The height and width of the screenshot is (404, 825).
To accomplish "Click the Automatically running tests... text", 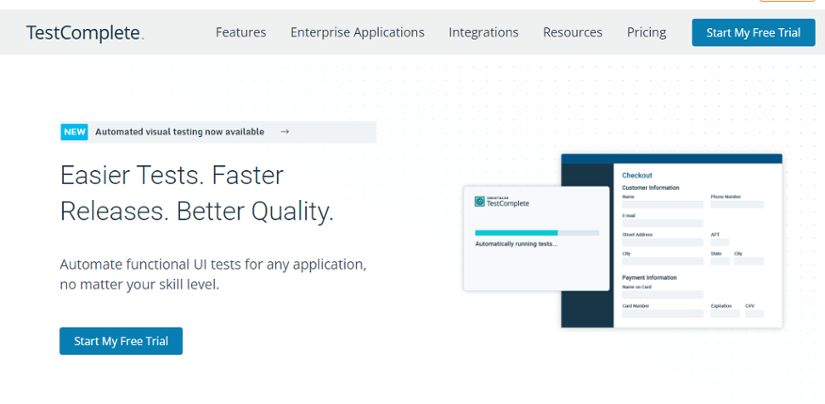I will (x=516, y=244).
